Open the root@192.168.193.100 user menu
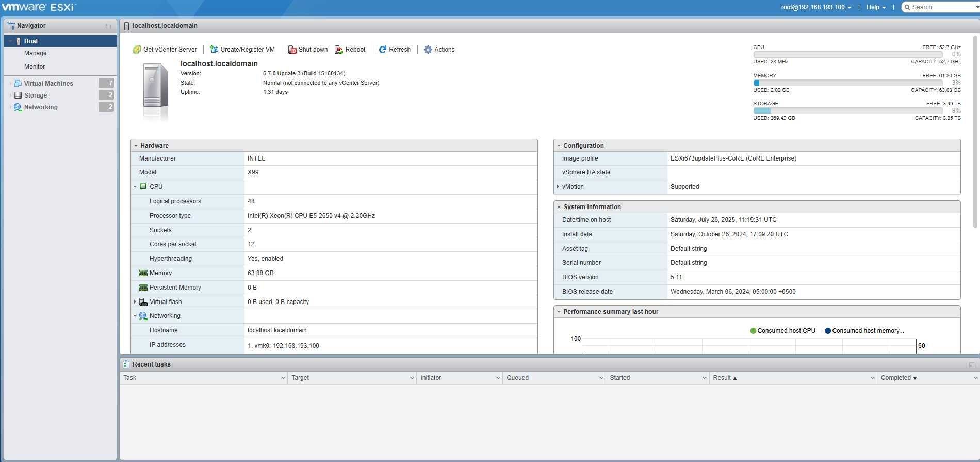This screenshot has height=462, width=980. pos(816,7)
